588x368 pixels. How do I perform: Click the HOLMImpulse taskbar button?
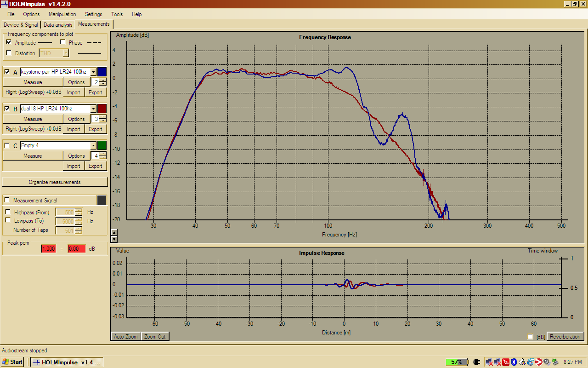click(x=67, y=362)
